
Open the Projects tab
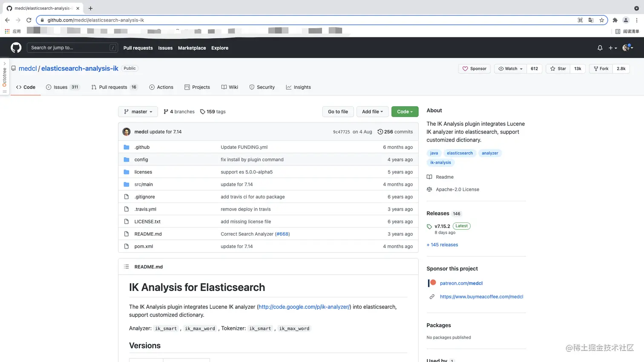click(197, 87)
